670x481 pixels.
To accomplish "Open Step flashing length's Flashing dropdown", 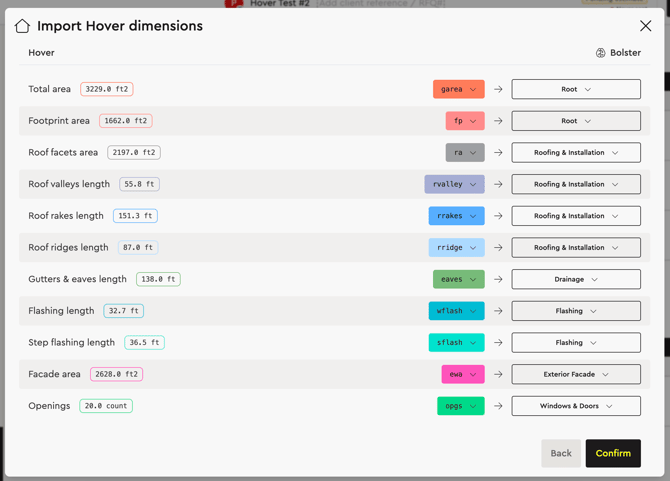I will (576, 342).
